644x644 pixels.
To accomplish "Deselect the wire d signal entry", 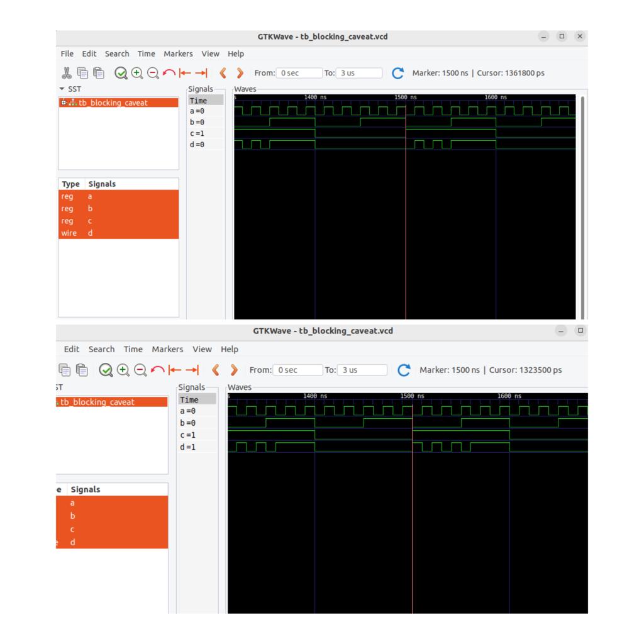I will pyautogui.click(x=90, y=233).
